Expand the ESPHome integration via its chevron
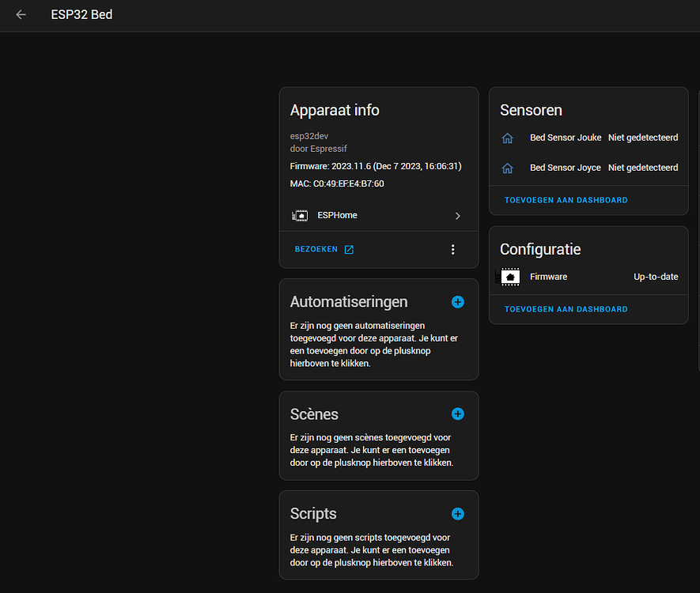 click(x=457, y=215)
